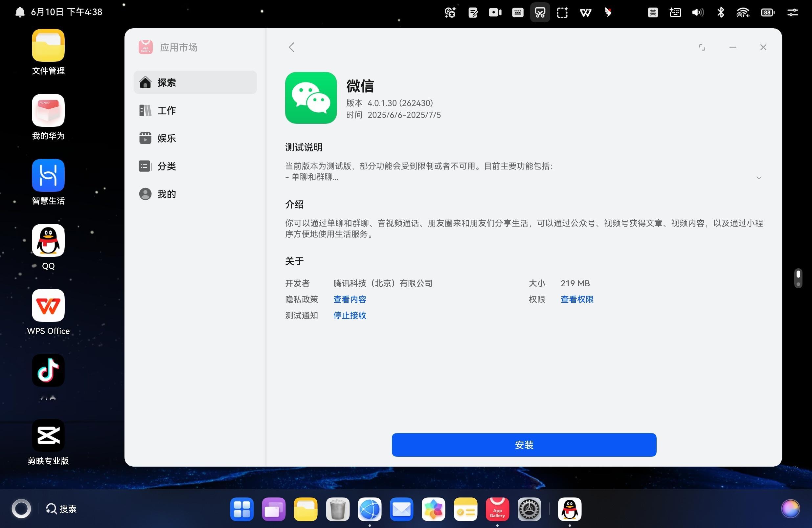
Task: Open the purple multi-window icon in the dock
Action: pos(274,509)
